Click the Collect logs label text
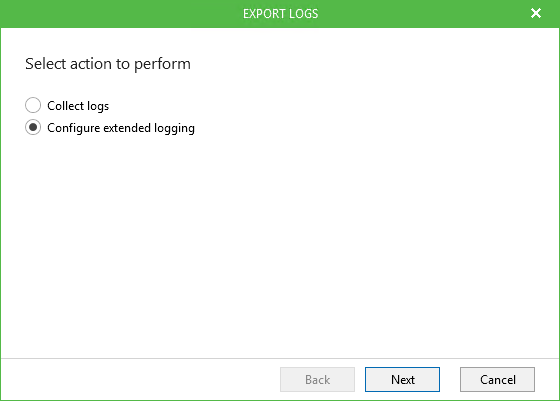560x401 pixels. click(78, 106)
